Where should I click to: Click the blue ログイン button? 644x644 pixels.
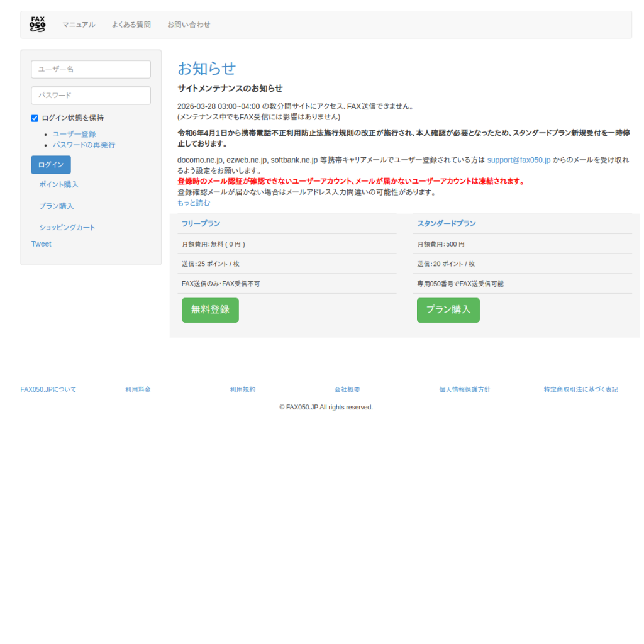pos(51,165)
